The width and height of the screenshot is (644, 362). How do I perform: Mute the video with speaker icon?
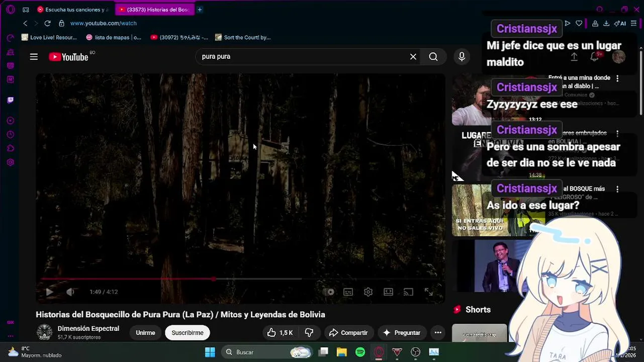pos(70,292)
